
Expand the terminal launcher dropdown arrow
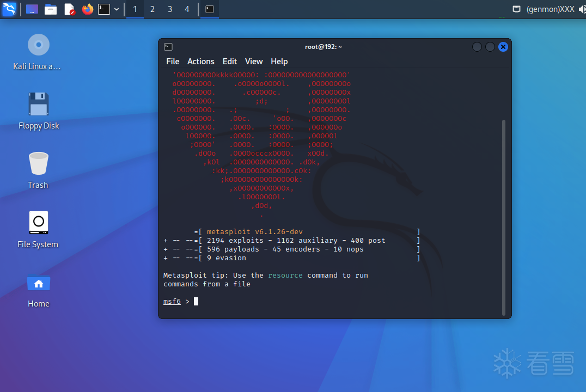pyautogui.click(x=117, y=9)
